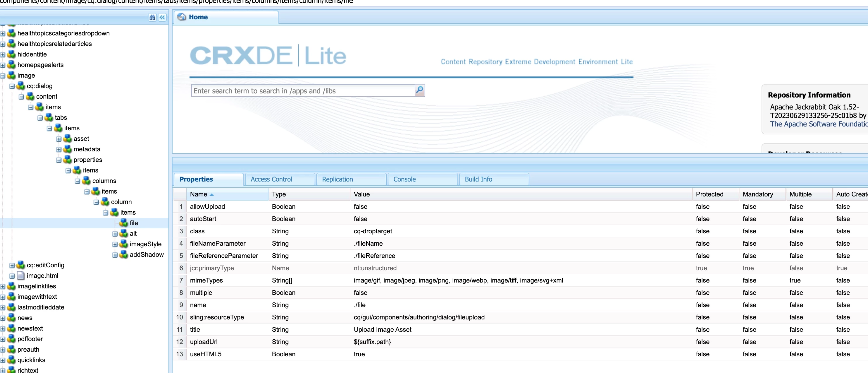Expand the alt node
868x373 pixels.
(x=115, y=234)
